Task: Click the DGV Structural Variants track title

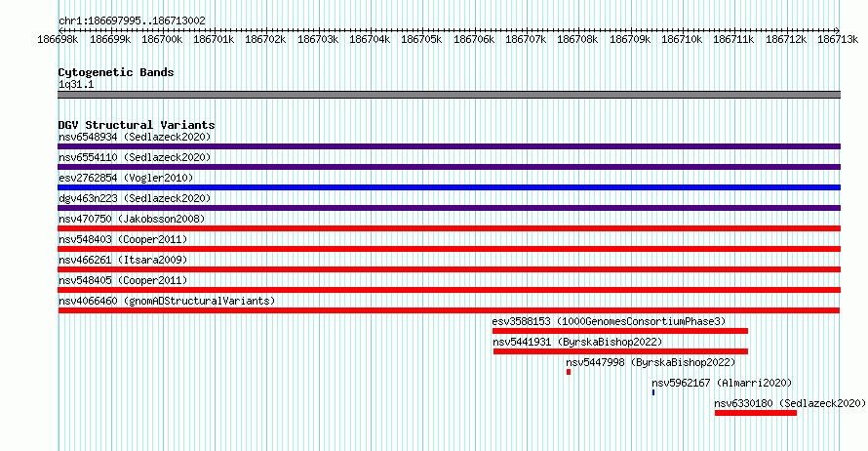Action: (x=137, y=125)
